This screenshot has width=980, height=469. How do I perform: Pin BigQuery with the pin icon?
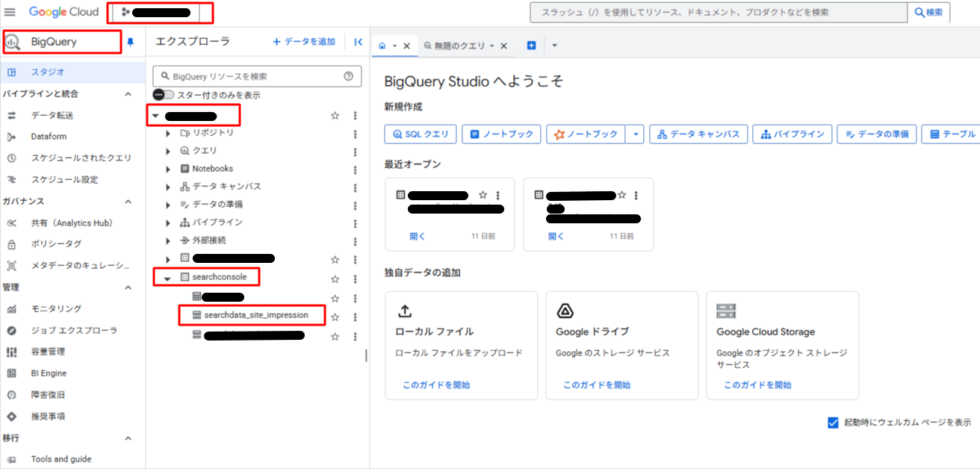(131, 43)
